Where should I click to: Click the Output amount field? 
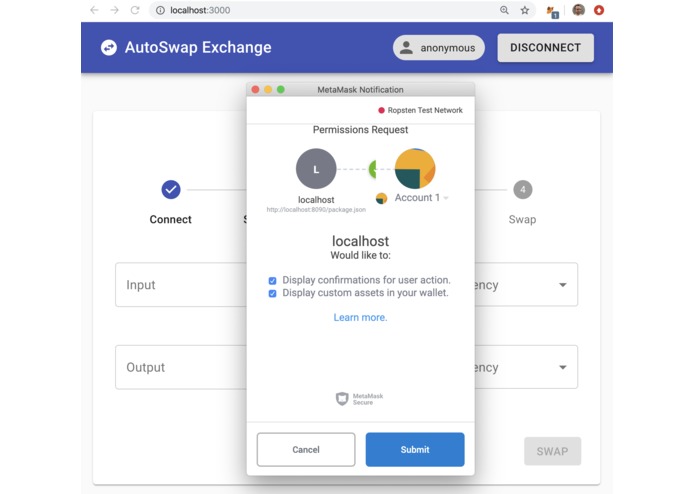pos(181,367)
